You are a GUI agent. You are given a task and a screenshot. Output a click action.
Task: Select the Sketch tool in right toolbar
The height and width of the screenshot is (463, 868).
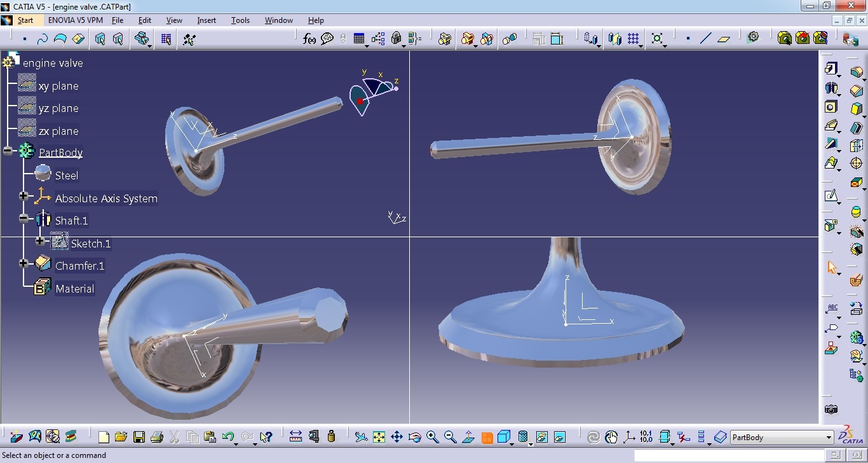(831, 196)
